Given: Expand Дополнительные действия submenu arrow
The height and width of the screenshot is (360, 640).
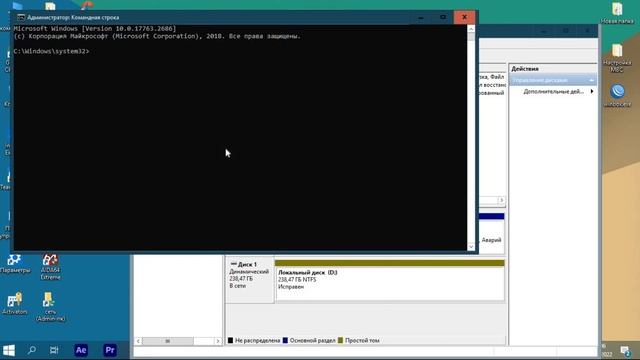Looking at the screenshot, I should (x=592, y=91).
